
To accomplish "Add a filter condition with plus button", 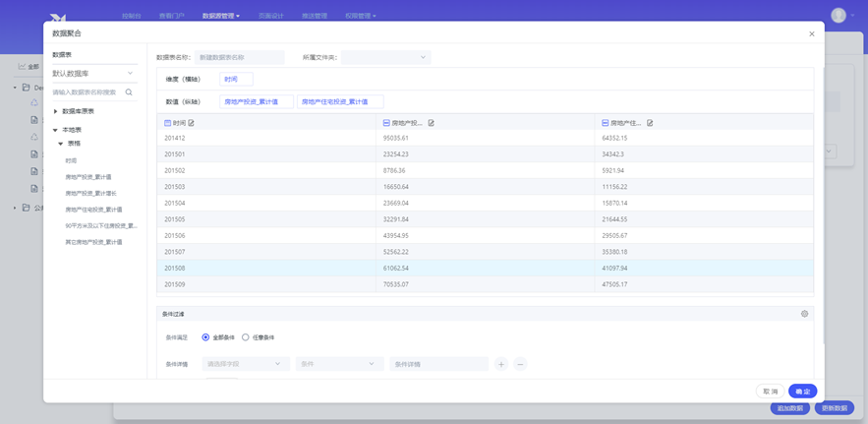I will 500,364.
